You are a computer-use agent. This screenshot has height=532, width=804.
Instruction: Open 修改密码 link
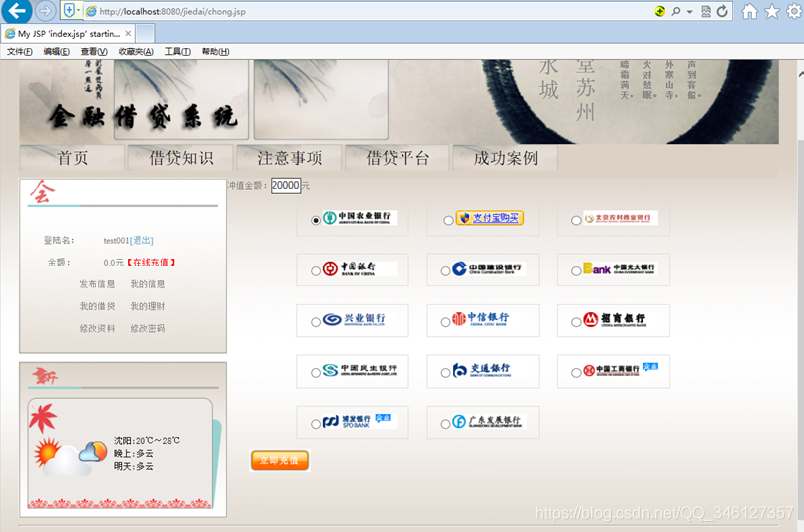148,328
